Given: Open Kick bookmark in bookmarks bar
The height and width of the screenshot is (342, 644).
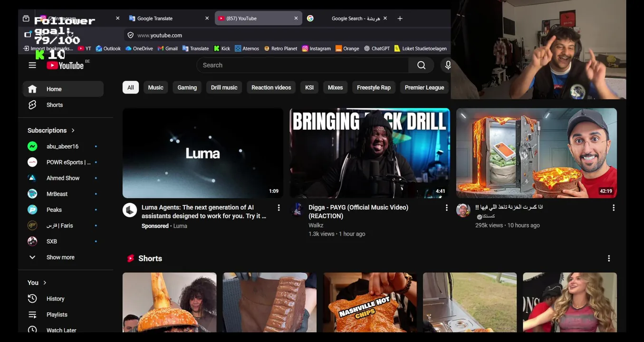Looking at the screenshot, I should 222,48.
